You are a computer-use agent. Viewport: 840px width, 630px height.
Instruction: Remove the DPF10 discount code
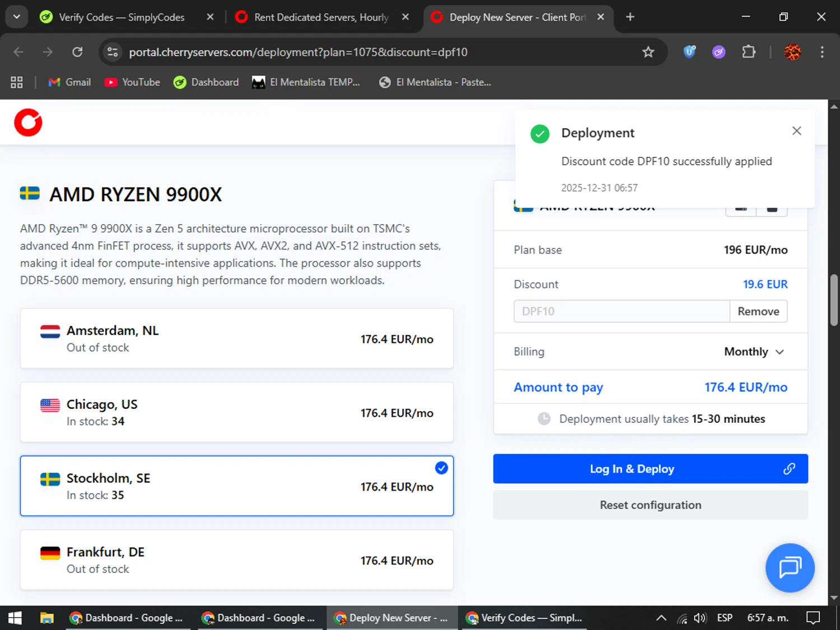[x=758, y=311]
